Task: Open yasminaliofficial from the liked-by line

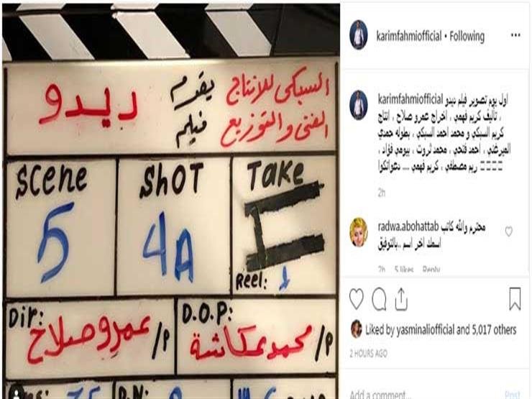Action: pos(425,329)
